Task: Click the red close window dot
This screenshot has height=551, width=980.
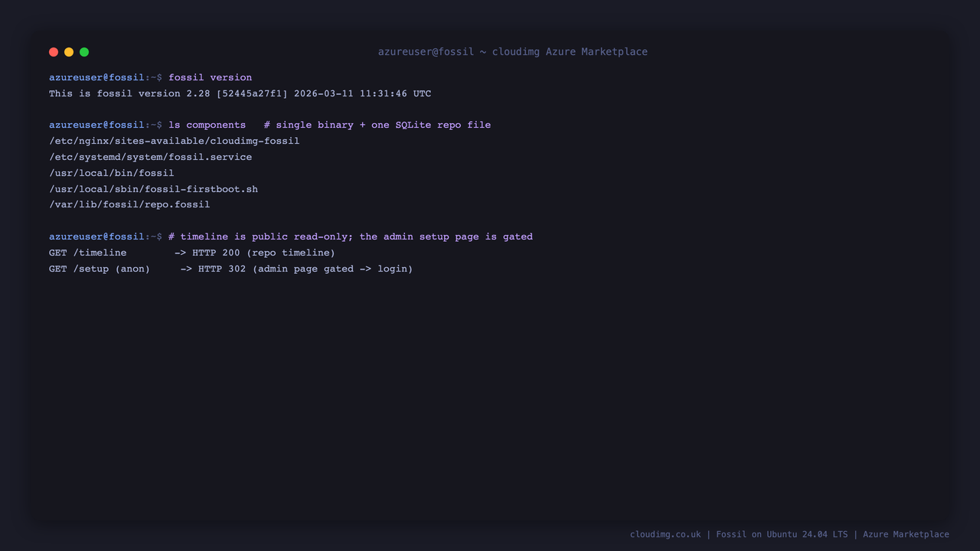Action: pos(54,52)
